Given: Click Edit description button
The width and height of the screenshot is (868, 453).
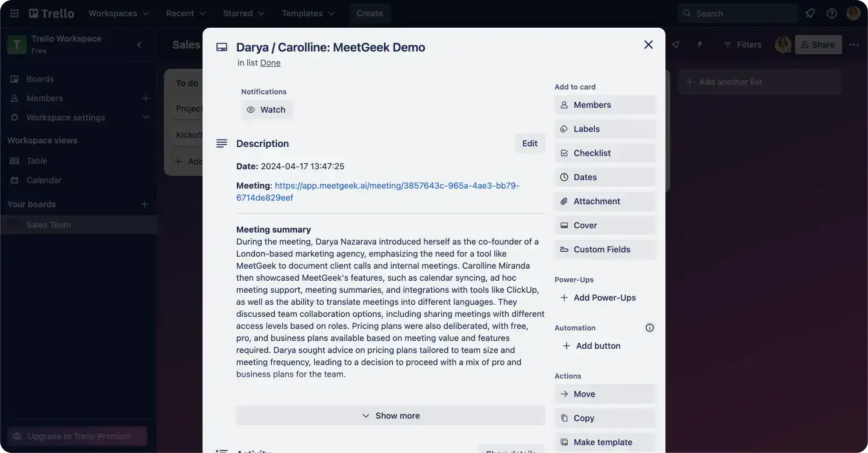Looking at the screenshot, I should tap(530, 143).
